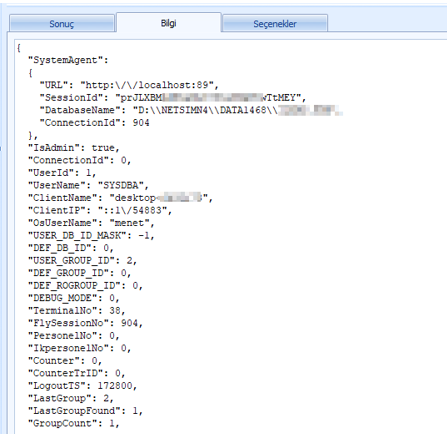Click the "LogoutTS": 172800 line
447x434 pixels.
point(82,386)
